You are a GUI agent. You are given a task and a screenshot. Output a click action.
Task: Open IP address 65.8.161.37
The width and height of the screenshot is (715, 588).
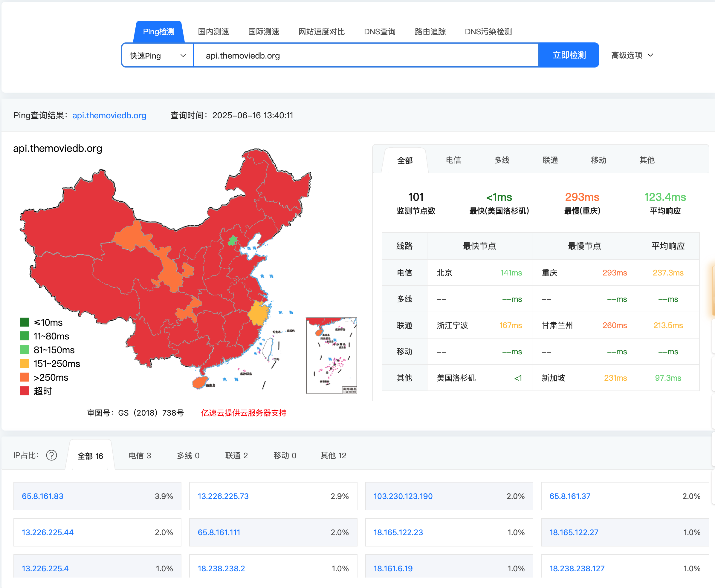pyautogui.click(x=570, y=496)
